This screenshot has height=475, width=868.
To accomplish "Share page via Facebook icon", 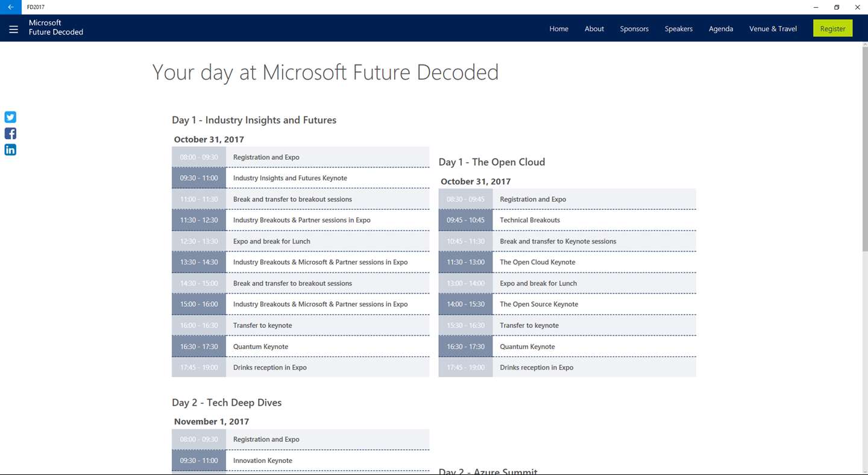I will [10, 133].
